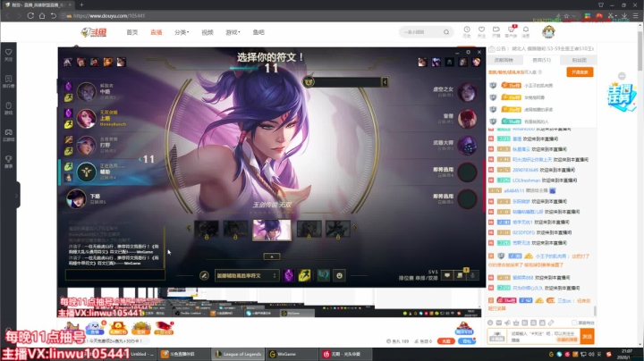This screenshot has width=644, height=361.
Task: Collapse the champion search bar arrow
Action: [385, 82]
